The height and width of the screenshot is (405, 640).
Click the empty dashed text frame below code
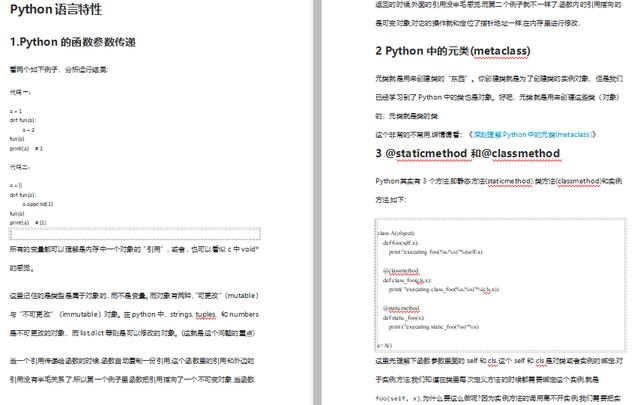(x=135, y=234)
